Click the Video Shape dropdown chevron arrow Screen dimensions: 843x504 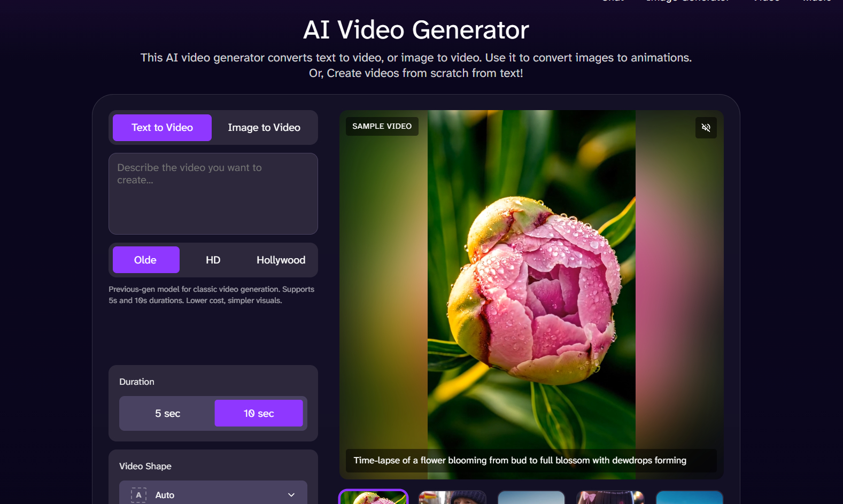tap(291, 495)
